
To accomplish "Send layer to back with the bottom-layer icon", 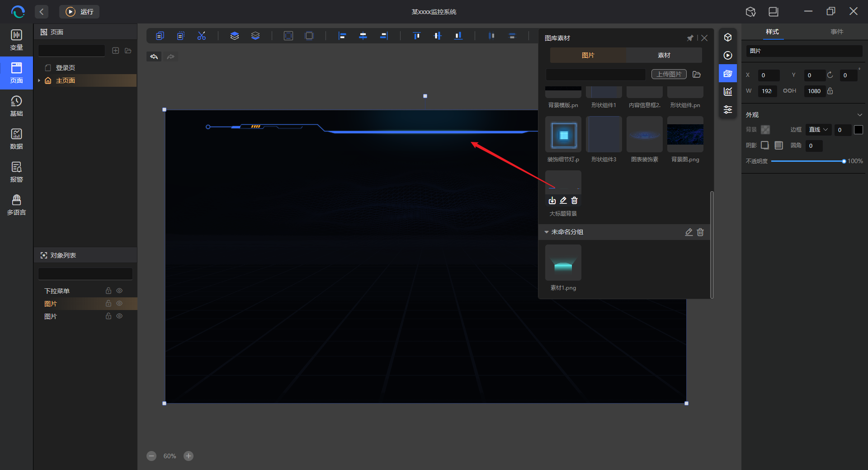I will pyautogui.click(x=255, y=36).
